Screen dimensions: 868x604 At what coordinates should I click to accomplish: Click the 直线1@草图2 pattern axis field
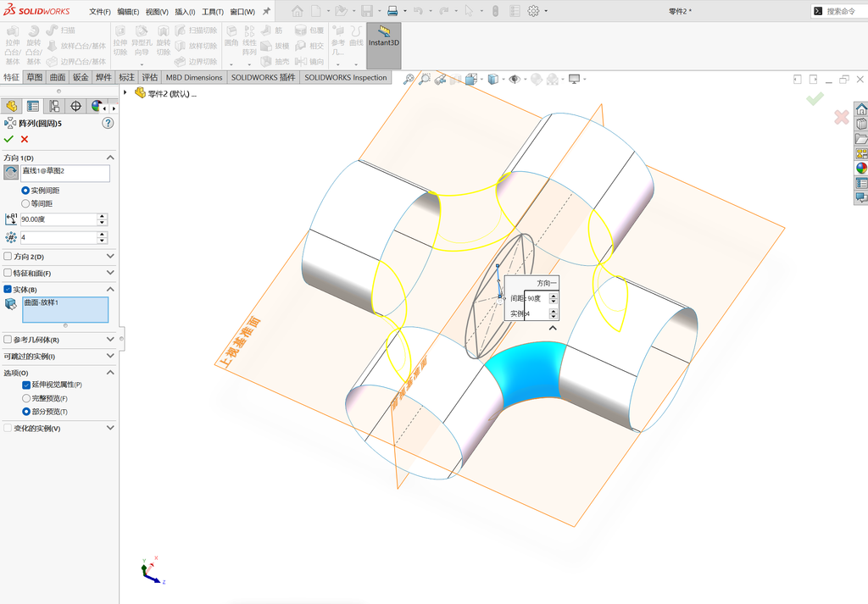[65, 173]
